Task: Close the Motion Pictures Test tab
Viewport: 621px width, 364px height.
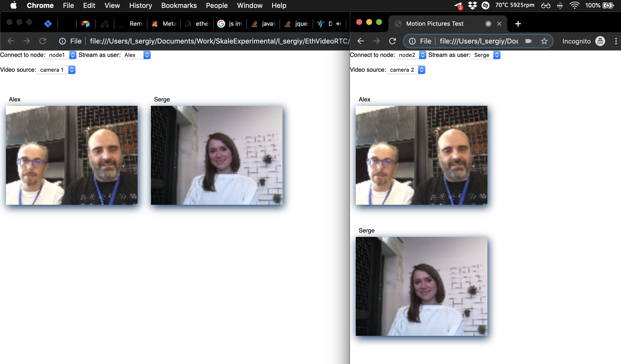Action: [499, 24]
